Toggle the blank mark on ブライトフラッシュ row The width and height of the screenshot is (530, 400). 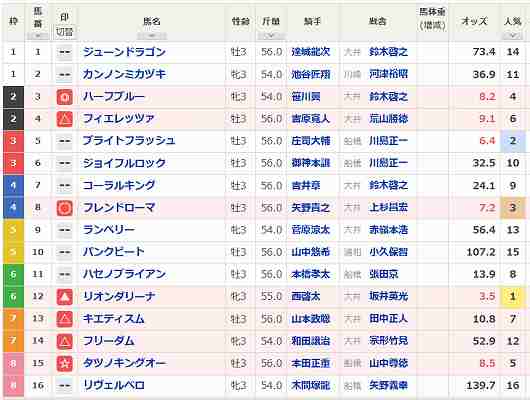point(64,141)
